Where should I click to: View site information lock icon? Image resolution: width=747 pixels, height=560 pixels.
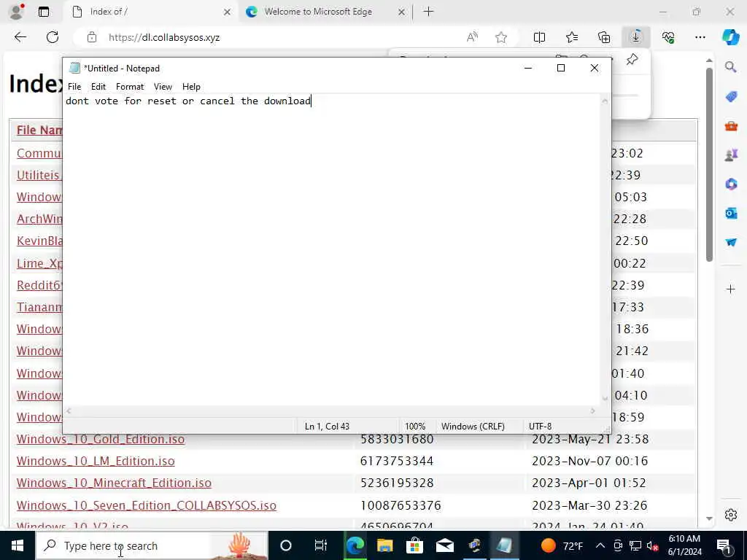coord(92,37)
